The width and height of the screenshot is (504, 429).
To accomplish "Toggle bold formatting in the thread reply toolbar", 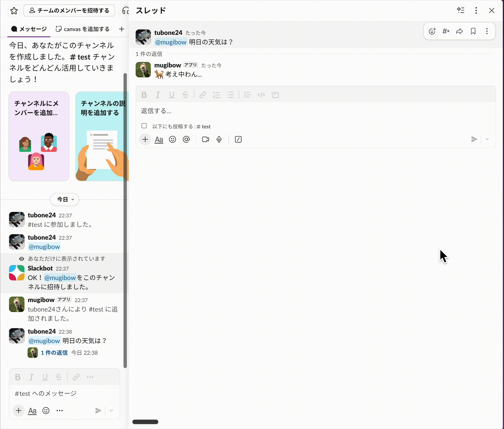I will point(144,95).
